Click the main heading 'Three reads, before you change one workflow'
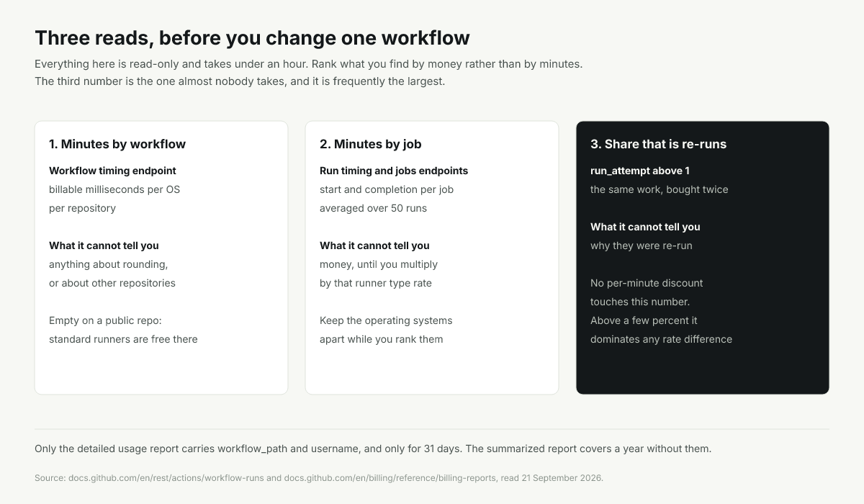864x504 pixels. pos(252,37)
